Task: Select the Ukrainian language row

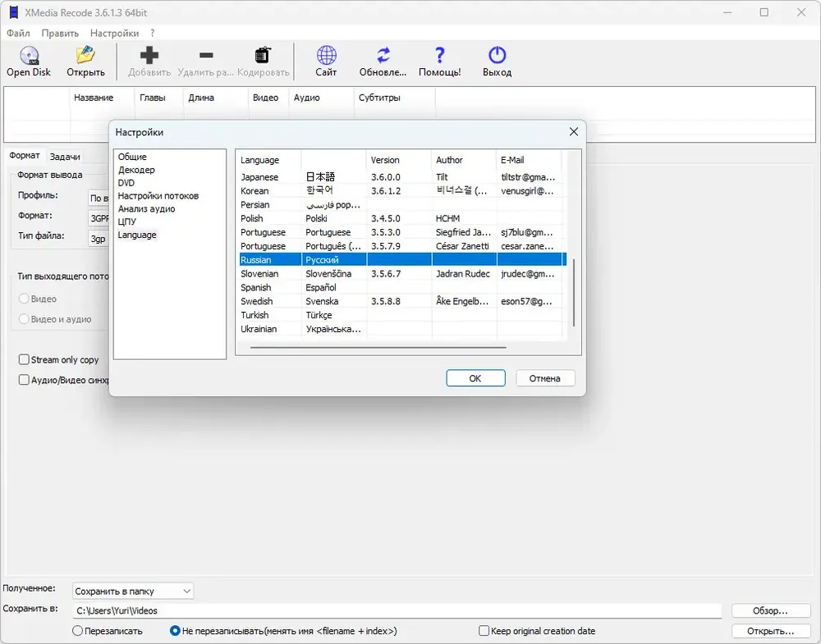Action: [402, 328]
